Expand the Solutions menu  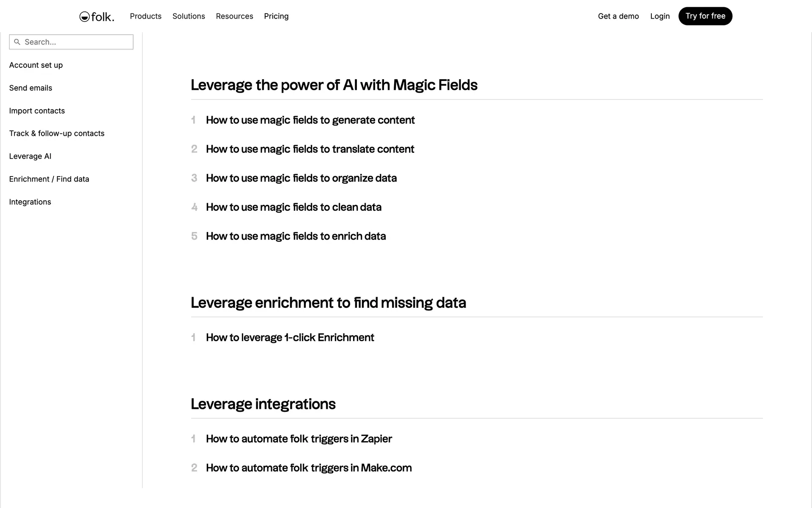(x=189, y=16)
